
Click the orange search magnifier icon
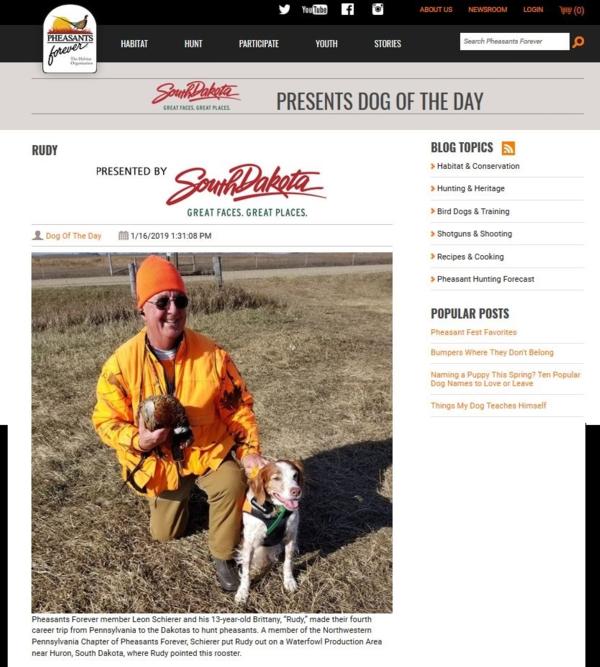[x=578, y=42]
